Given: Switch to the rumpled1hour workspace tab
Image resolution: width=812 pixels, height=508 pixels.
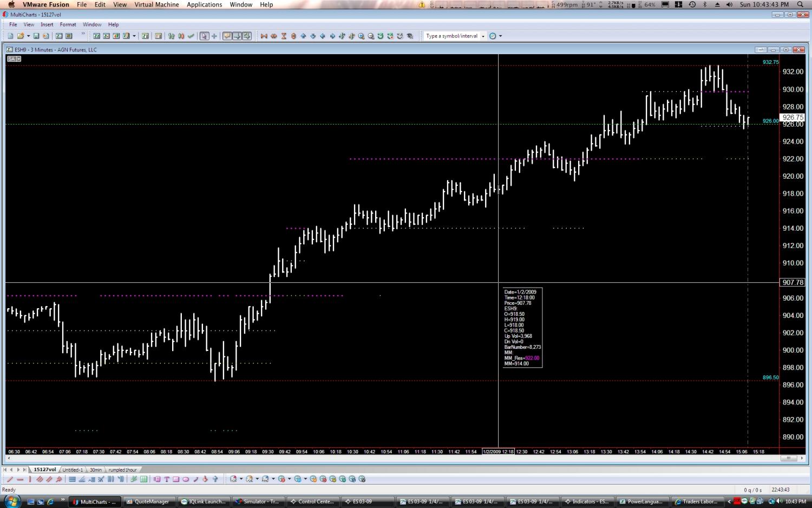Looking at the screenshot, I should 122,470.
